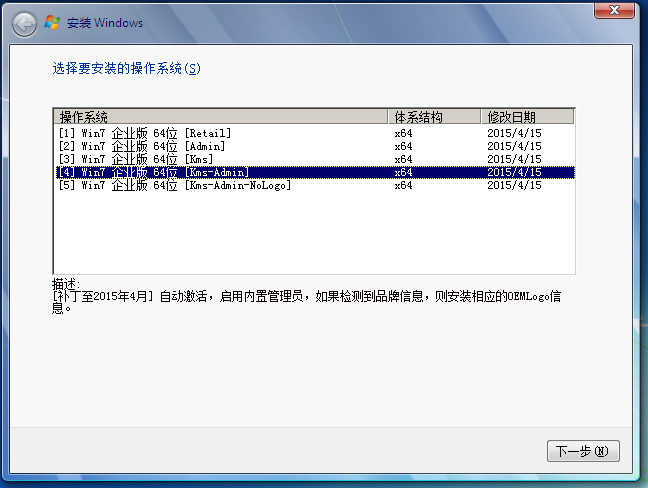Select the highlighted [4] Kms-Admin entry
This screenshot has height=488, width=648.
153,172
